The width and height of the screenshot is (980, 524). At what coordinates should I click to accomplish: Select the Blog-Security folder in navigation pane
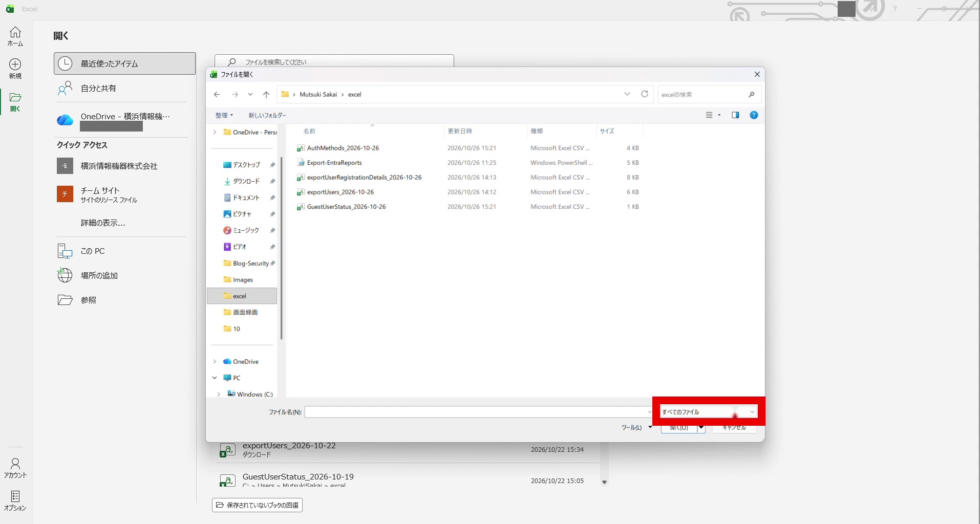(x=250, y=264)
